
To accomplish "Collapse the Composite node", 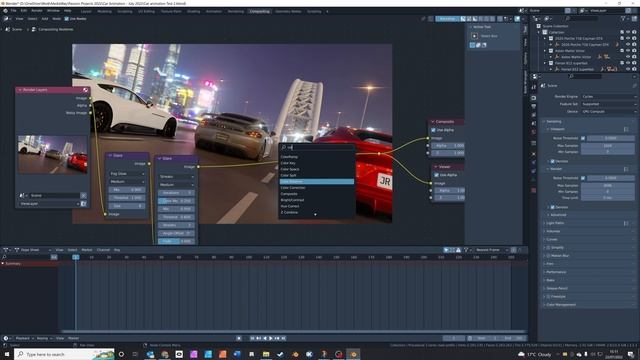I will (433, 122).
